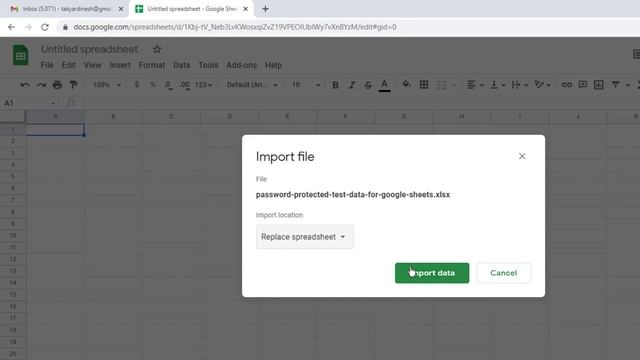Close the Gmail Inbox tab
This screenshot has width=640, height=360.
(121, 9)
